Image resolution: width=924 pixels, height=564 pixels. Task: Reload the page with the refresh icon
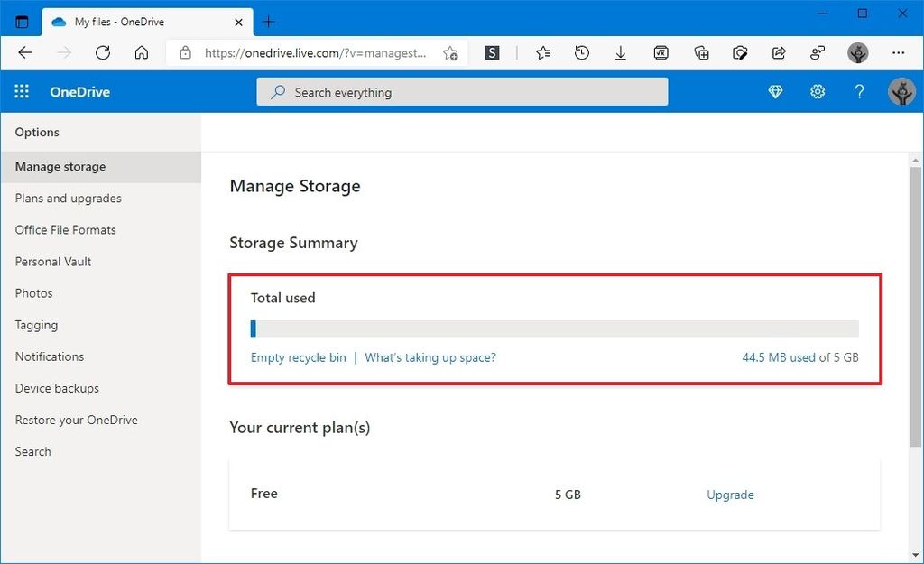coord(103,52)
